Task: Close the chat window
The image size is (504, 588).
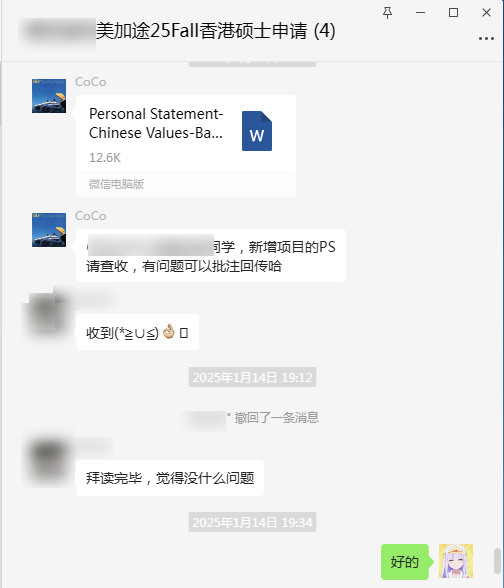Action: coord(486,13)
